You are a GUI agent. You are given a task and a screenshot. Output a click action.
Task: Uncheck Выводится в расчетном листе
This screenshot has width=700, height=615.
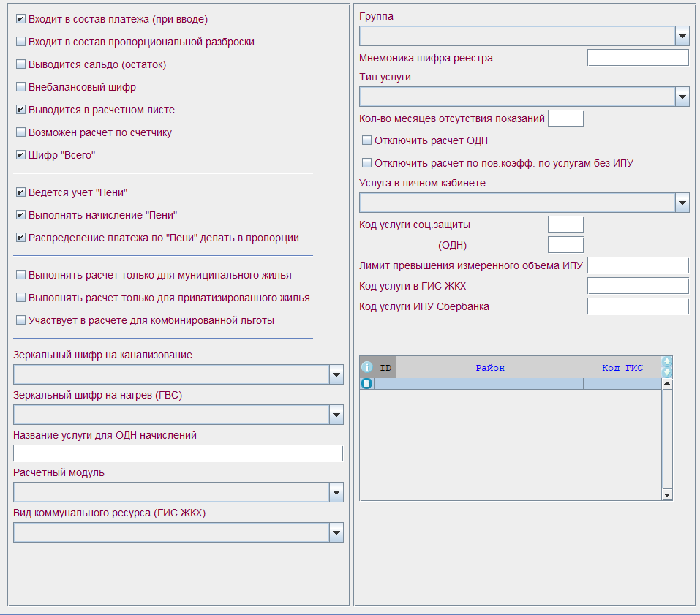[x=20, y=110]
